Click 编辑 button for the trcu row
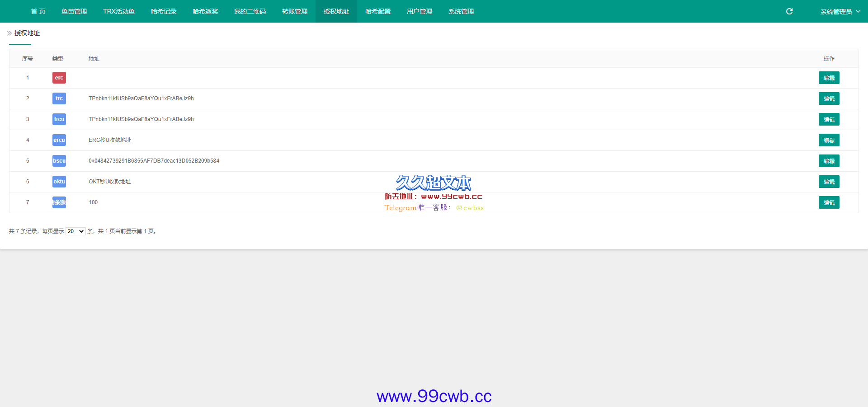The height and width of the screenshot is (407, 868). coord(829,119)
